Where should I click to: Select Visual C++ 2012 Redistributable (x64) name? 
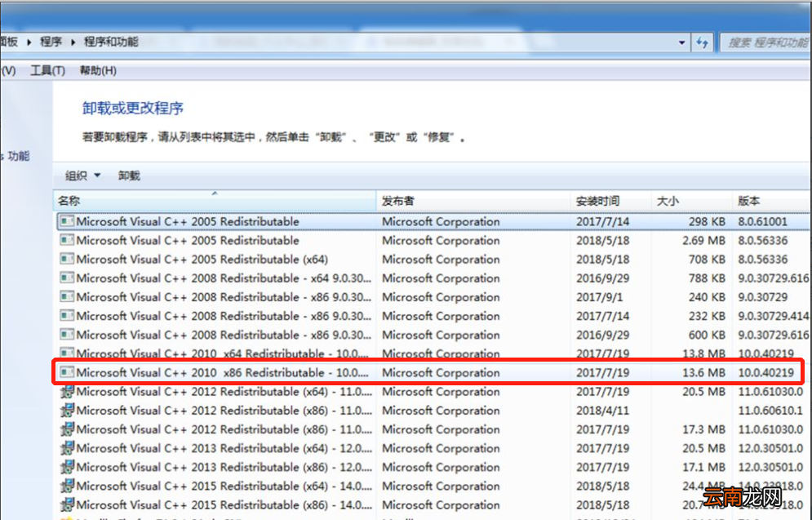[224, 392]
